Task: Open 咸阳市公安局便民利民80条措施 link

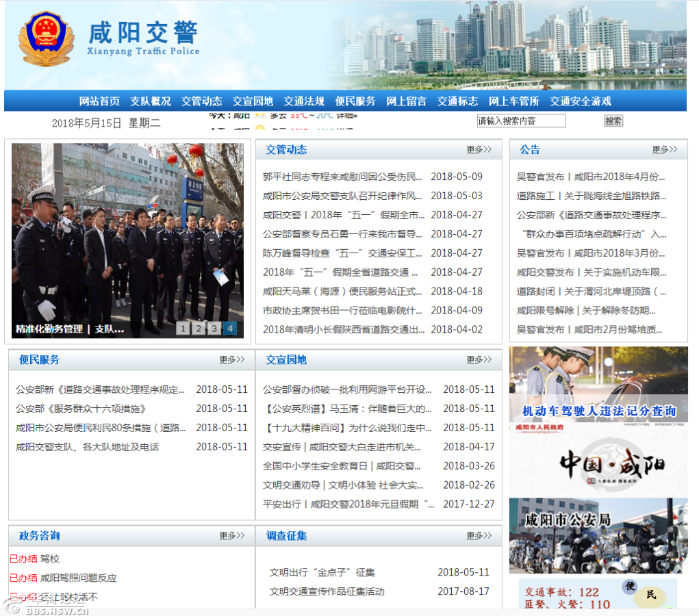Action: coord(101,428)
